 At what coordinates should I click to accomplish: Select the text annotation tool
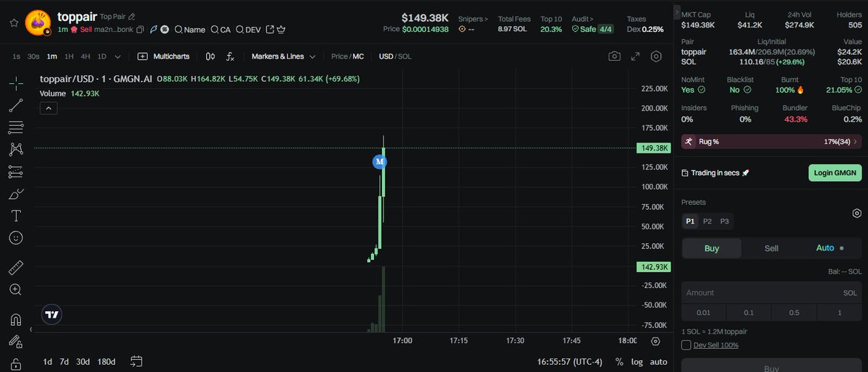(x=15, y=216)
